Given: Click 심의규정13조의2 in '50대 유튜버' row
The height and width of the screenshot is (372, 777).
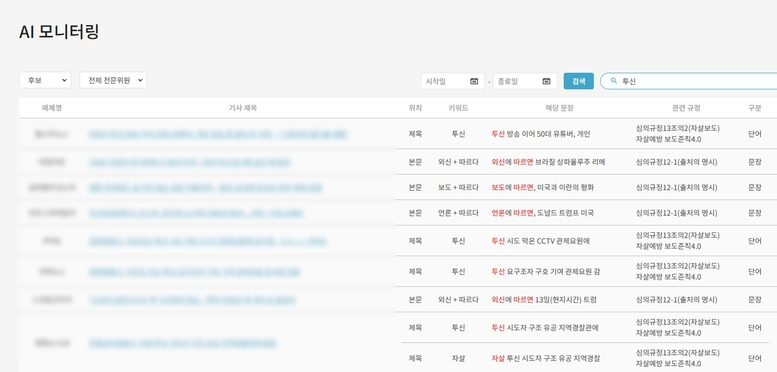Looking at the screenshot, I should pos(677,128).
